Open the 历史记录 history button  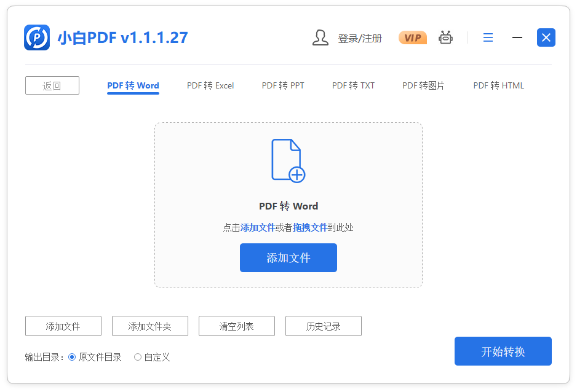point(324,326)
